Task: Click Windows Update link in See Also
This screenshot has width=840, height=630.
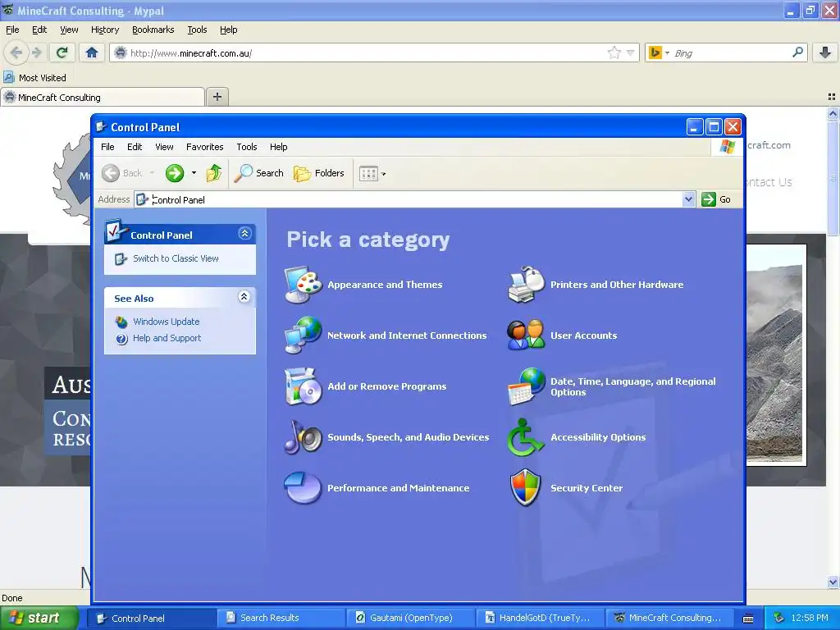Action: [166, 322]
